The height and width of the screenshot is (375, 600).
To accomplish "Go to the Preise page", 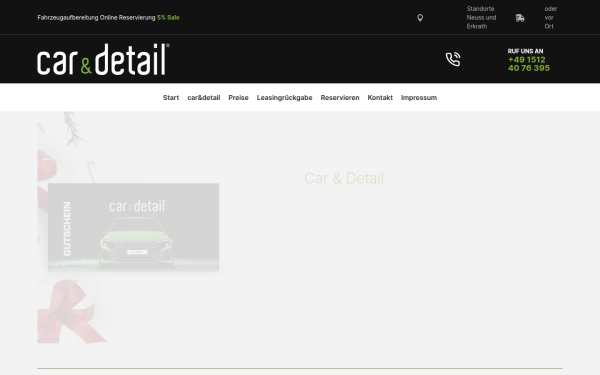I will point(238,98).
